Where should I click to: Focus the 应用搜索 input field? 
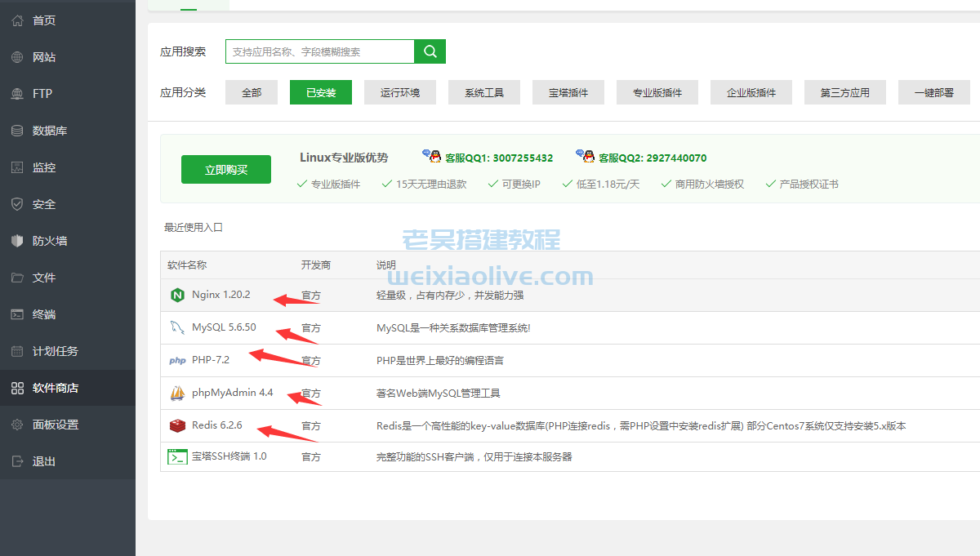coord(320,51)
